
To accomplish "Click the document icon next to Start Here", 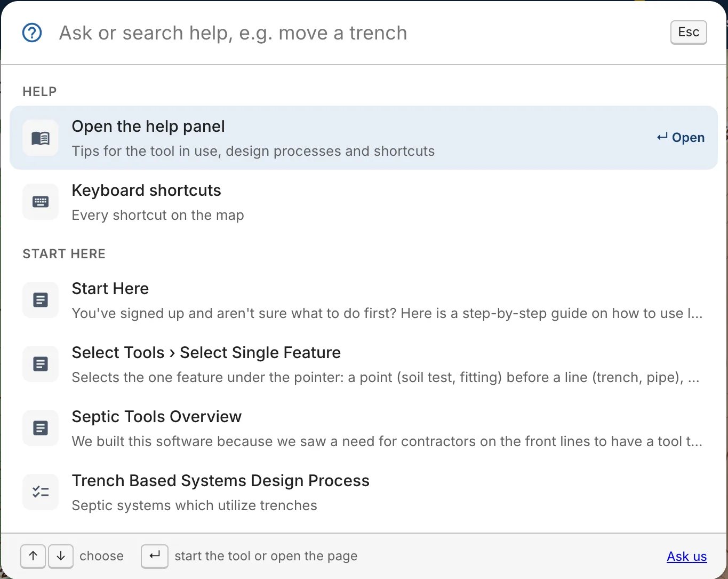I will 41,300.
